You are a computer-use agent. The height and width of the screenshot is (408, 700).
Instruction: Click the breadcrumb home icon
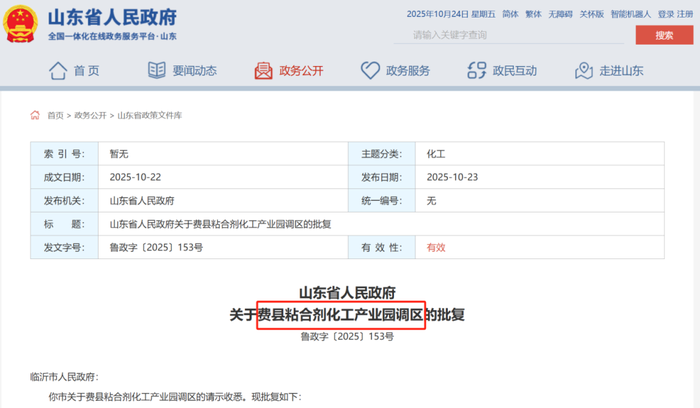click(36, 116)
